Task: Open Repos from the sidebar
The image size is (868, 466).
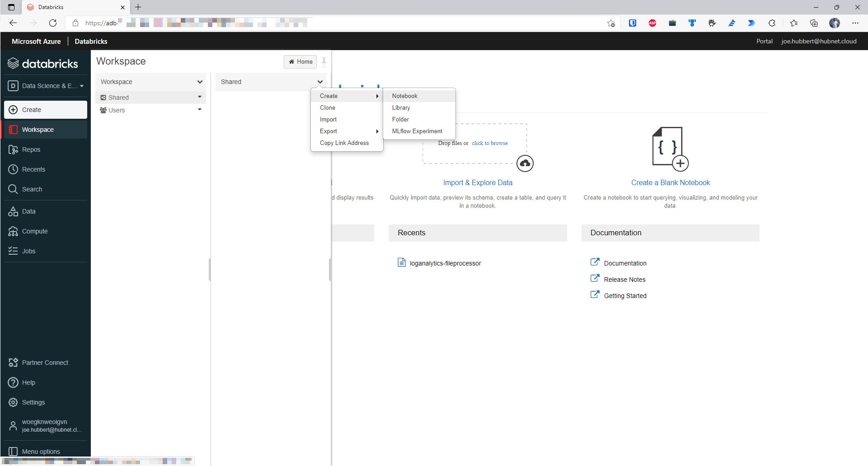Action: pos(14,149)
